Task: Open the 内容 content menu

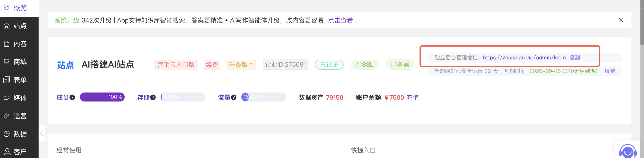Action: (20, 44)
